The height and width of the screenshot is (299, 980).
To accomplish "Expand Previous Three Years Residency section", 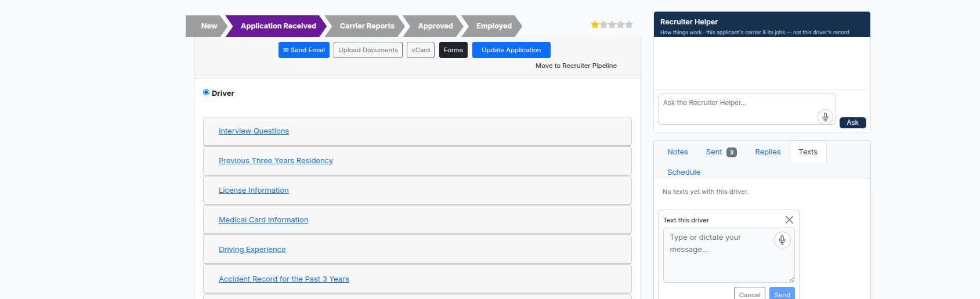I will [276, 161].
